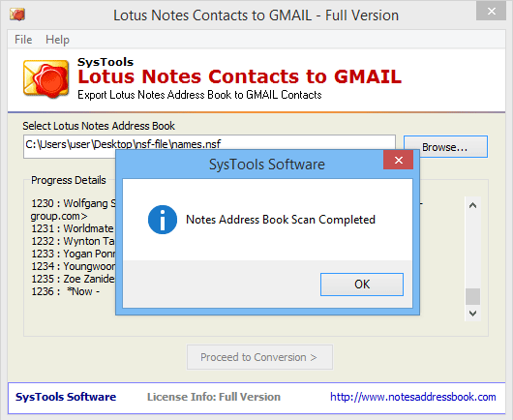Click the progress list scroll-up arrow
Image resolution: width=513 pixels, height=420 pixels.
(472, 206)
